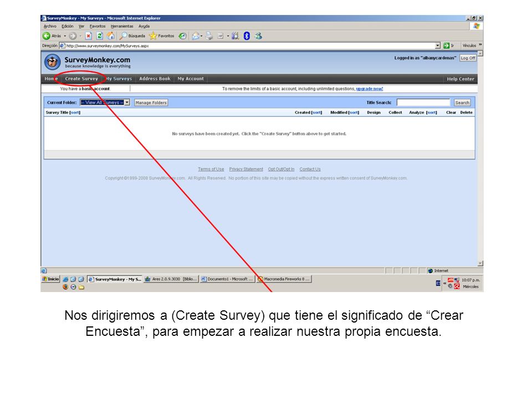Click the Messenger toolbar icon
532x399 pixels.
pos(258,36)
